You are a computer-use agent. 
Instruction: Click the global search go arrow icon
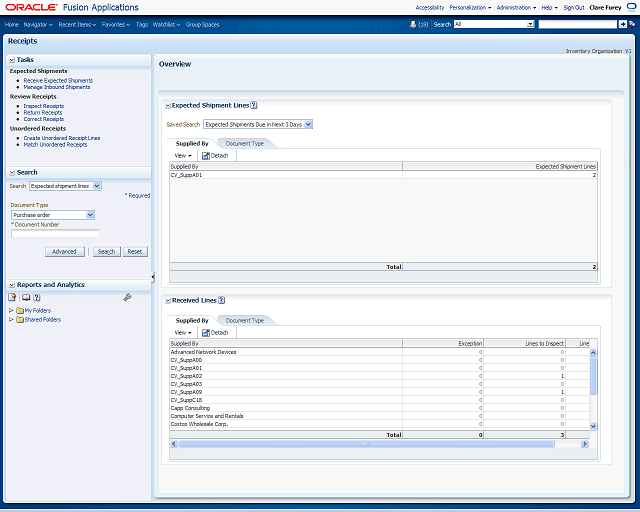(623, 23)
